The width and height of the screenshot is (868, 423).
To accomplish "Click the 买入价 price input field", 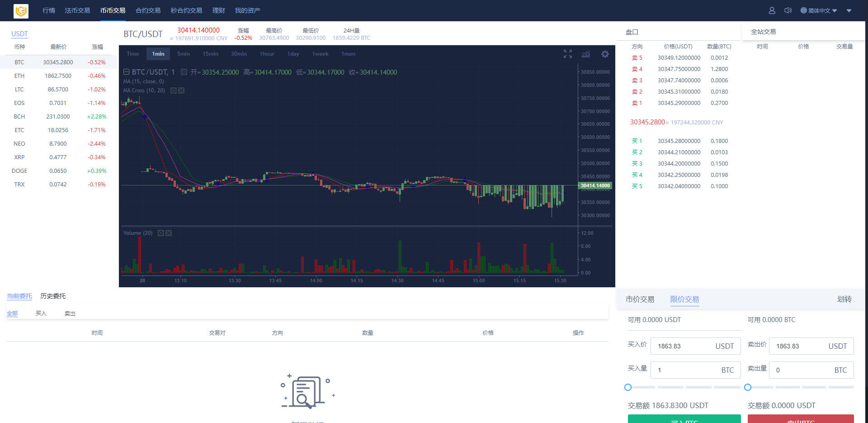I will coord(695,346).
